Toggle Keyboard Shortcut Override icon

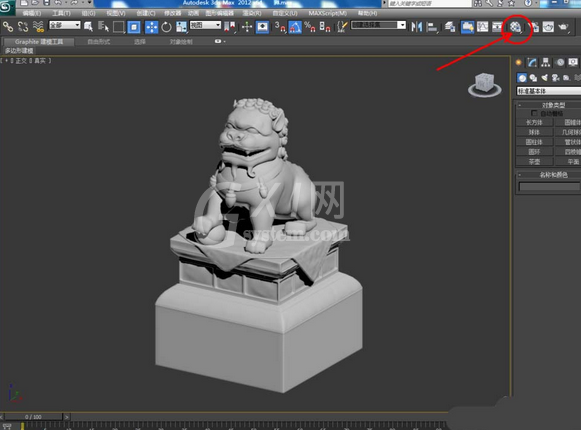click(x=262, y=27)
